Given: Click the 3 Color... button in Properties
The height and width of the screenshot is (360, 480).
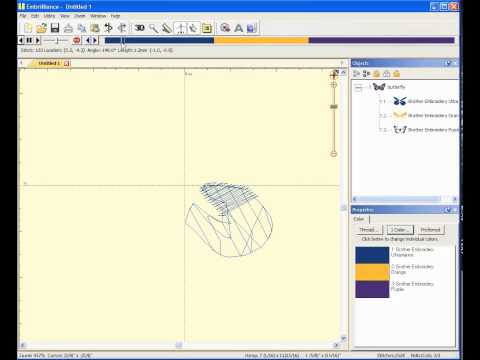Looking at the screenshot, I should [x=400, y=230].
